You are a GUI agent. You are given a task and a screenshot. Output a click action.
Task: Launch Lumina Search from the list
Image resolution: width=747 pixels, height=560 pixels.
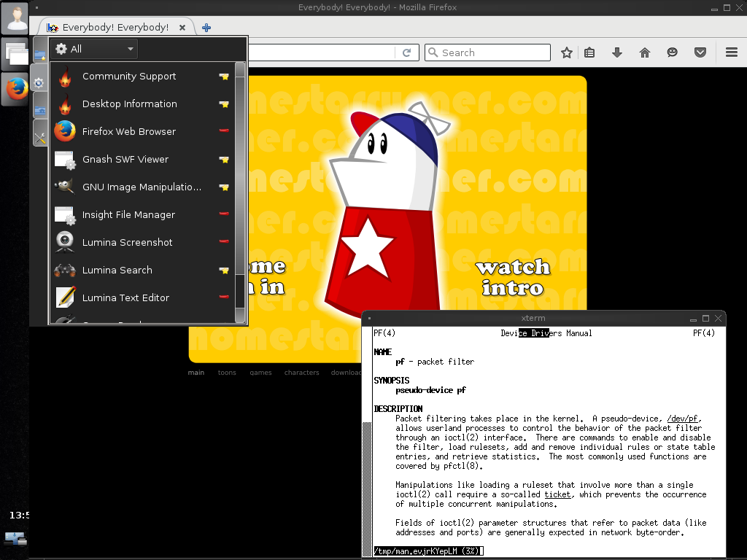click(142, 270)
